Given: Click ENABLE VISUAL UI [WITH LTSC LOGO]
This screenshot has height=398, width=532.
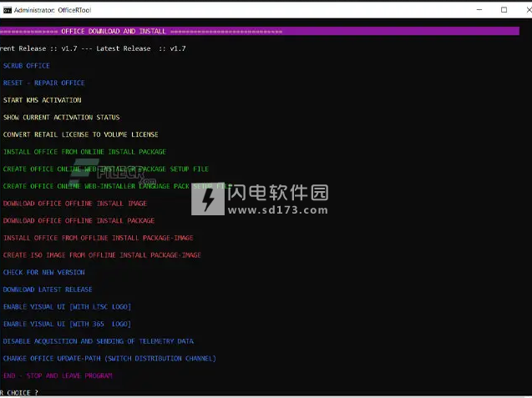Looking at the screenshot, I should 67,307.
